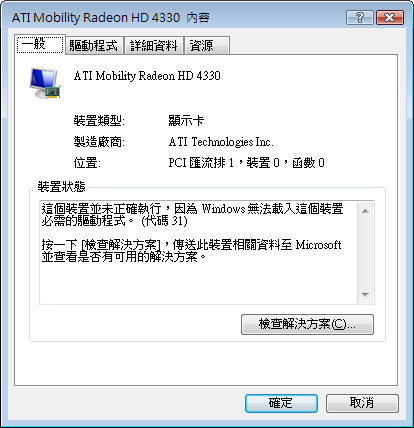The height and width of the screenshot is (428, 414).
Task: Click the display adapter device icon
Action: point(45,83)
